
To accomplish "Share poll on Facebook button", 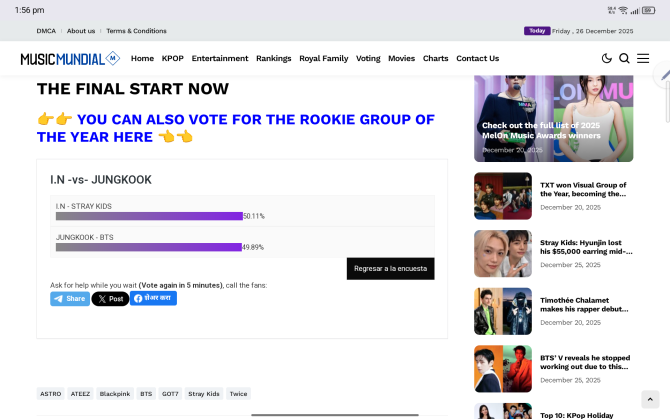I will tap(153, 298).
